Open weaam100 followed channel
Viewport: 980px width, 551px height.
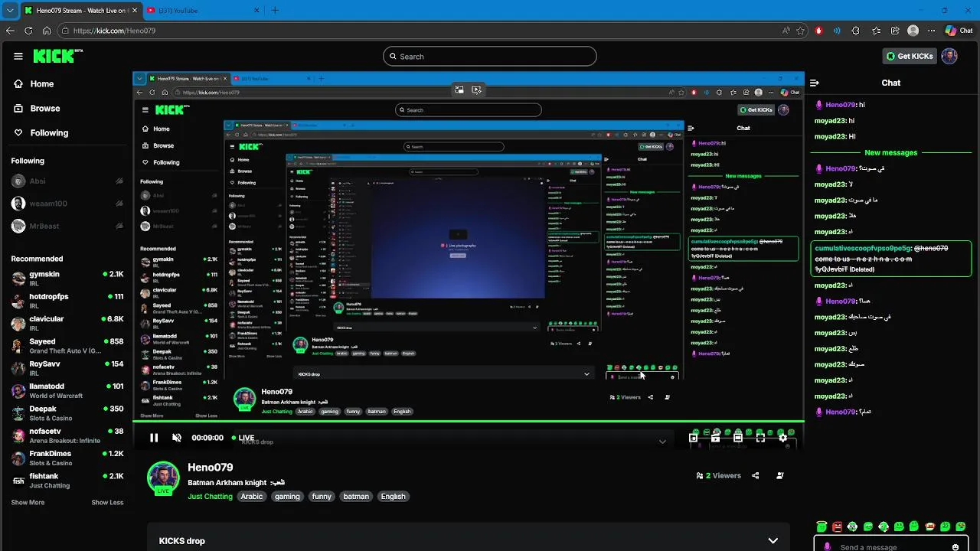point(67,204)
